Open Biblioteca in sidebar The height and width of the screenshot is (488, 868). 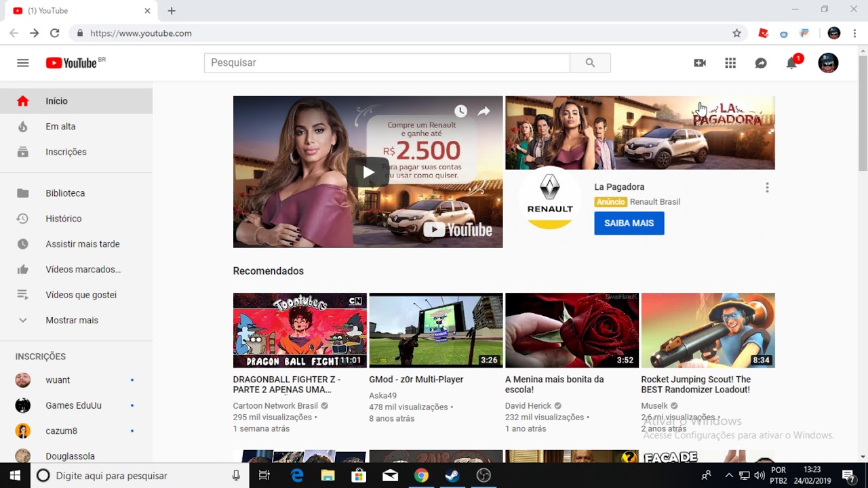click(x=76, y=193)
